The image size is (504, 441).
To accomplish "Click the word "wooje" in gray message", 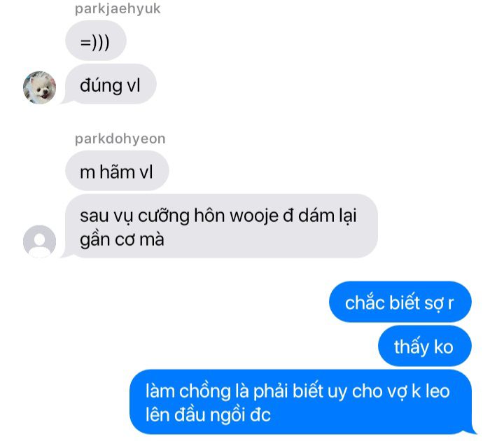I will pos(254,216).
